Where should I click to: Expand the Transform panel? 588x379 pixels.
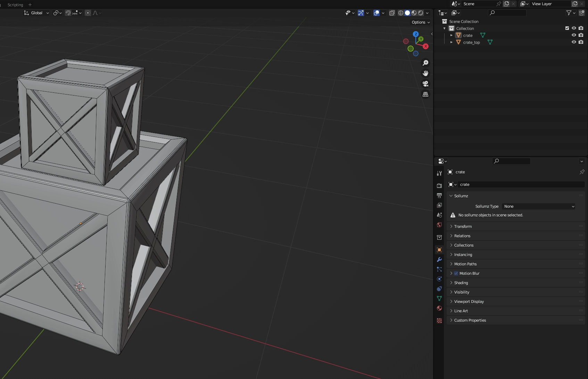pyautogui.click(x=463, y=226)
